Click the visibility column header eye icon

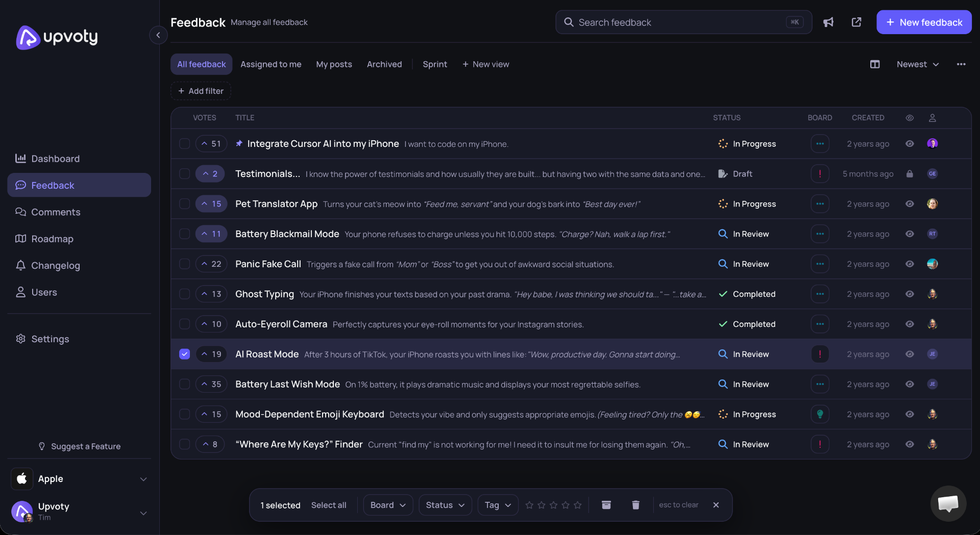click(910, 118)
